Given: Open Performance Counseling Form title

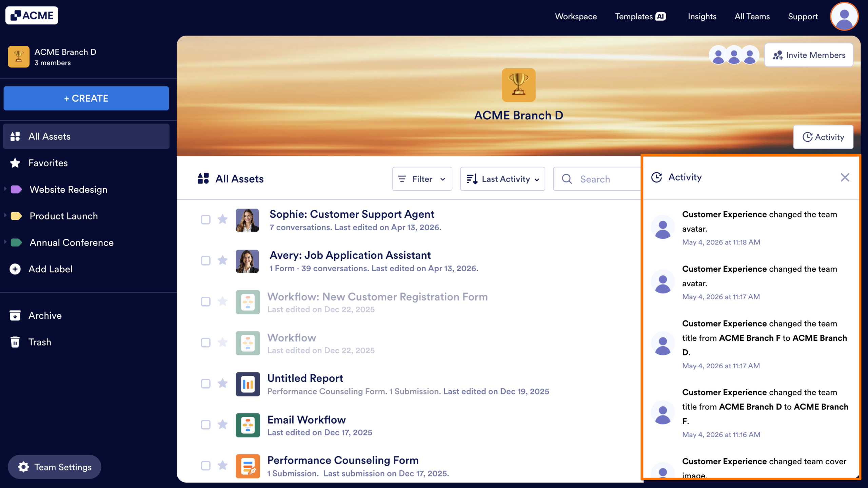Looking at the screenshot, I should pos(343,460).
